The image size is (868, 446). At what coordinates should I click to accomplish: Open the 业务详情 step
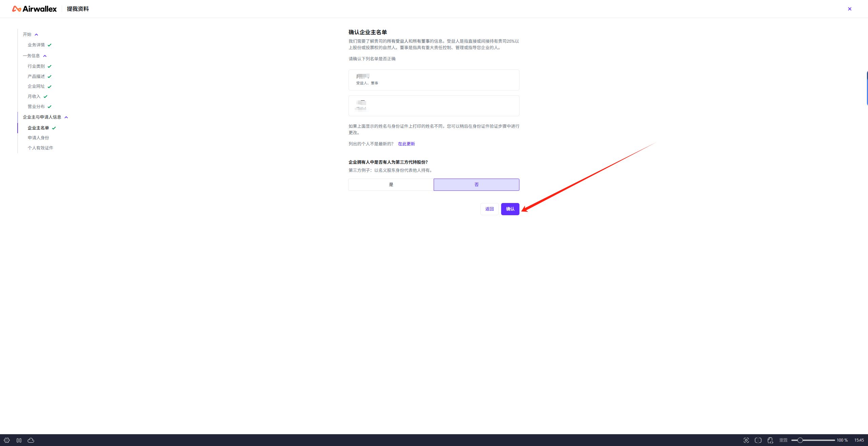tap(36, 45)
